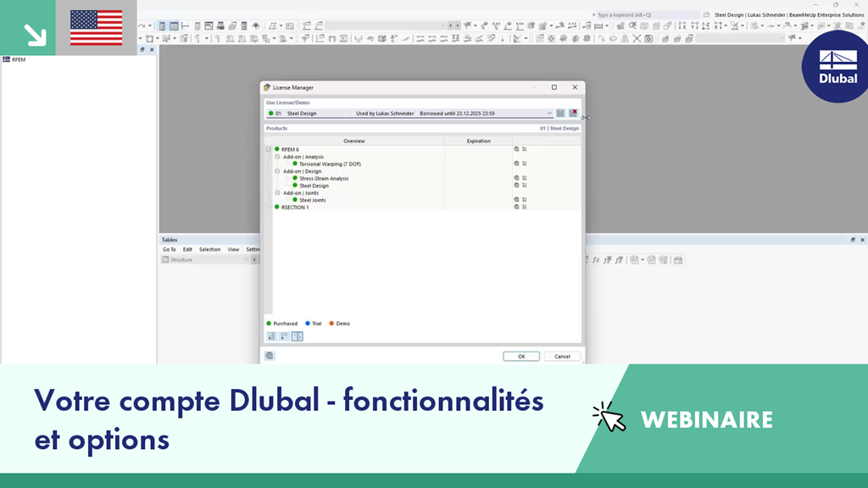This screenshot has width=868, height=488.
Task: Toggle the highlighted tree view mode icon
Action: (x=298, y=336)
